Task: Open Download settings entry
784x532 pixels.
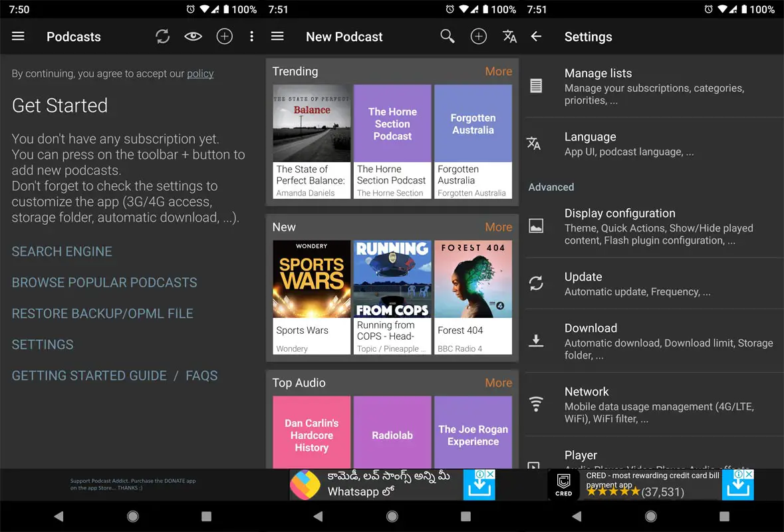Action: [x=654, y=341]
